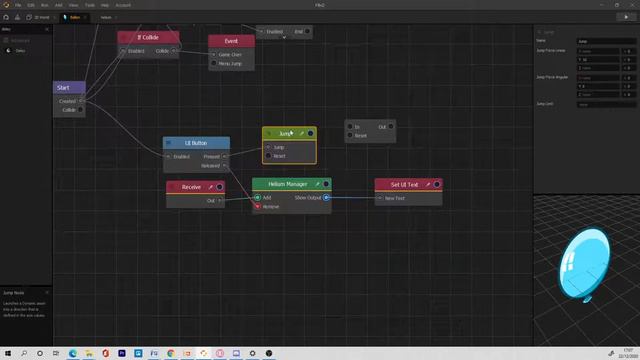
Task: Edit the Name field showing Jump
Action: click(x=606, y=41)
